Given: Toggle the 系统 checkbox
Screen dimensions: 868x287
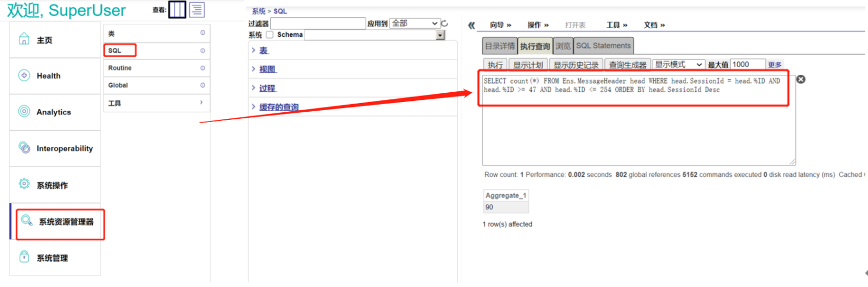Looking at the screenshot, I should (x=270, y=35).
